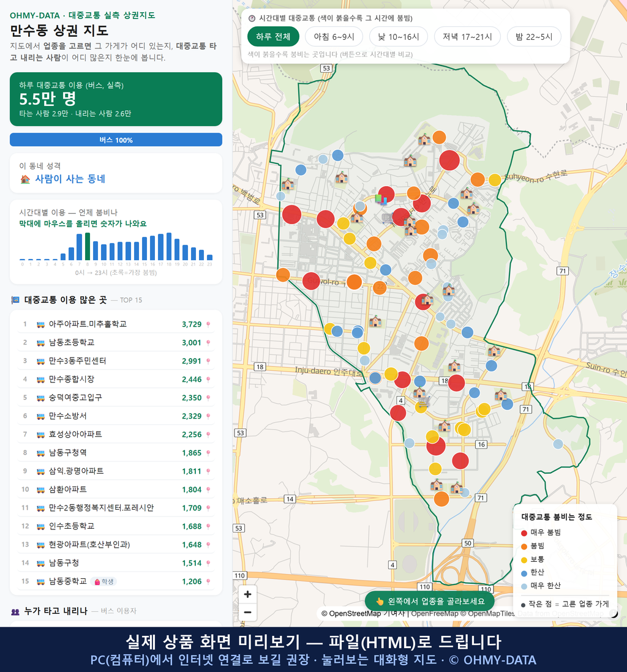Click the map pin for 효성상아아파트
Viewport: 627px width, 672px height.
coord(208,435)
